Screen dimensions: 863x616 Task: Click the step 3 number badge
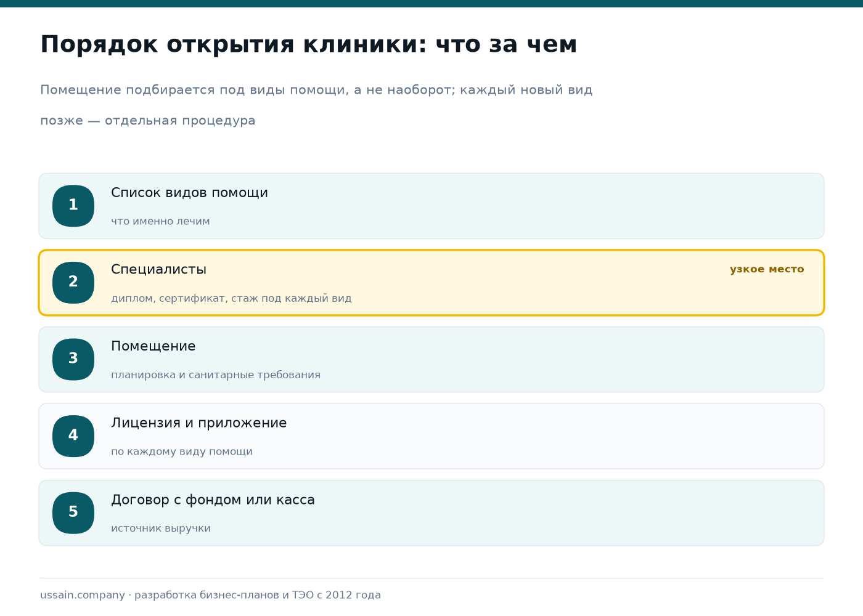click(73, 359)
